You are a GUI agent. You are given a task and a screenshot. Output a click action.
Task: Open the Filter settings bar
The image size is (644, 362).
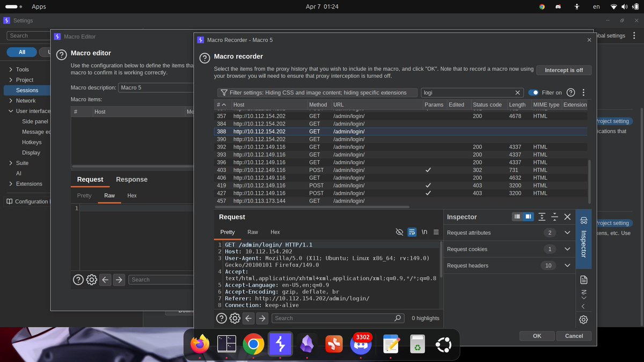(x=317, y=92)
